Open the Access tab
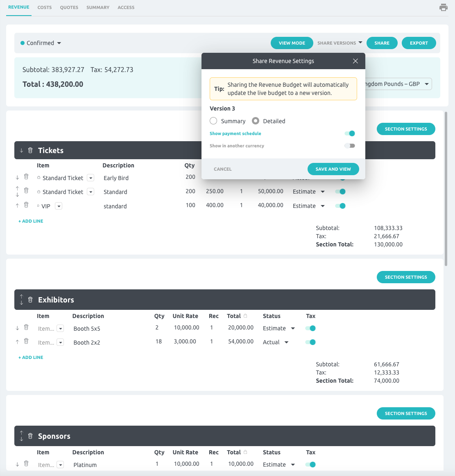This screenshot has width=455, height=476. click(x=126, y=7)
